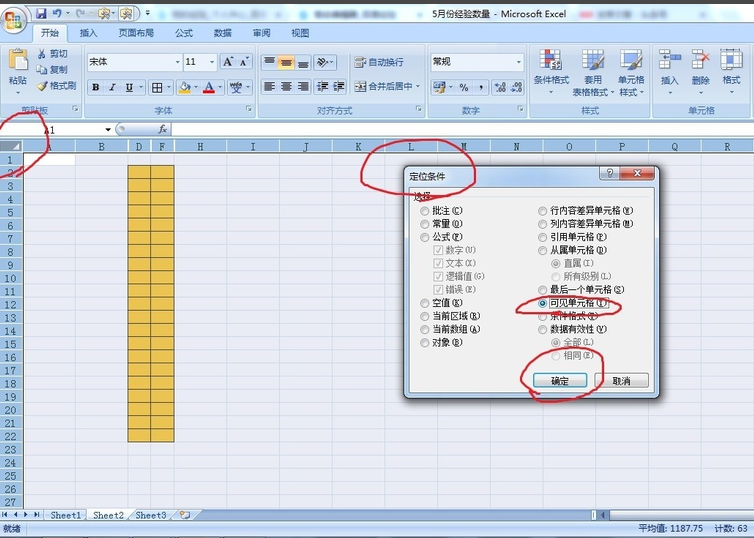Toggle italic formatting
The width and height of the screenshot is (754, 538).
click(112, 87)
